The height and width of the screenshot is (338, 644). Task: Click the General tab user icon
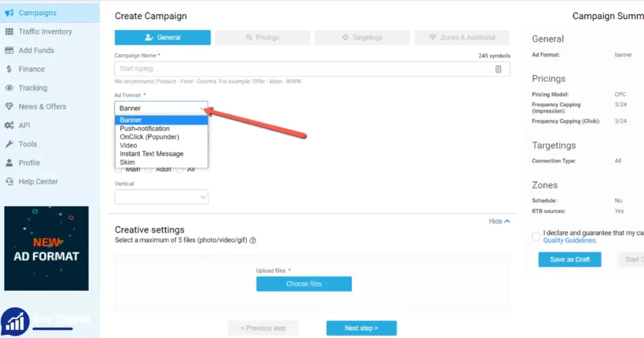tap(149, 37)
